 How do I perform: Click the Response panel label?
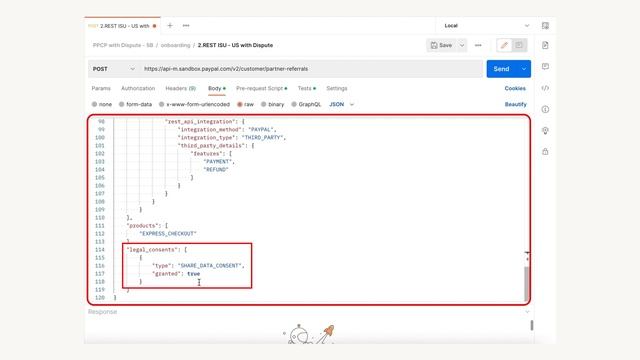(102, 312)
